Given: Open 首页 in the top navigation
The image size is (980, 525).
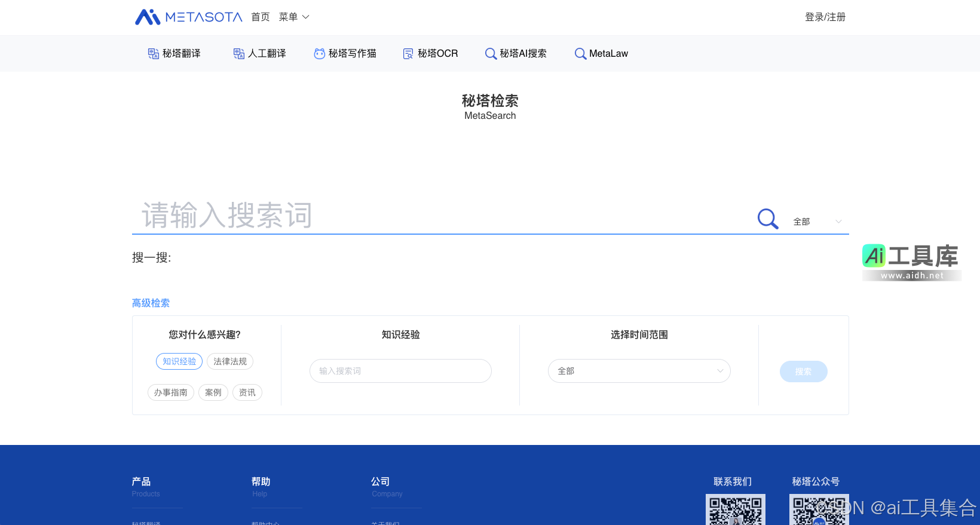Looking at the screenshot, I should (x=261, y=17).
